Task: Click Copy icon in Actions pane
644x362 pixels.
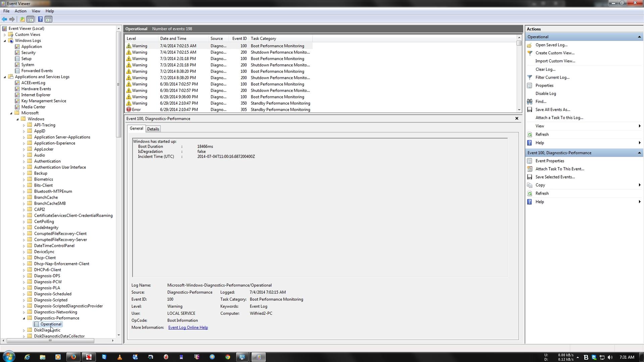Action: (x=530, y=185)
